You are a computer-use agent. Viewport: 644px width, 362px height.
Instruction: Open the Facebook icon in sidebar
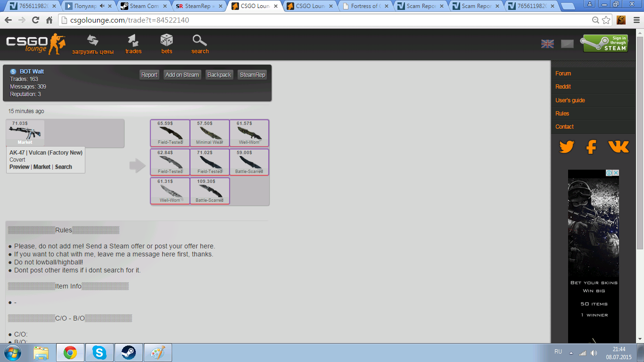(x=591, y=147)
